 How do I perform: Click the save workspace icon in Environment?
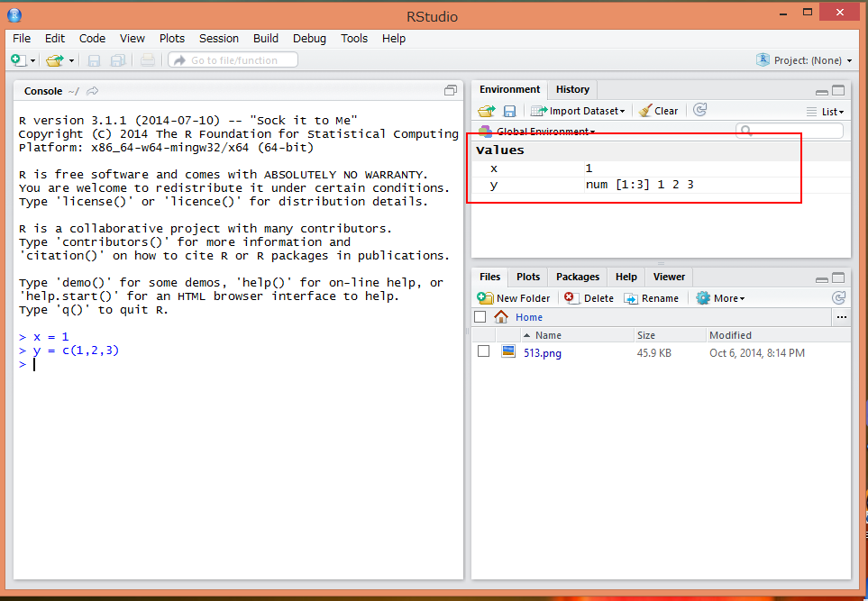tap(509, 111)
